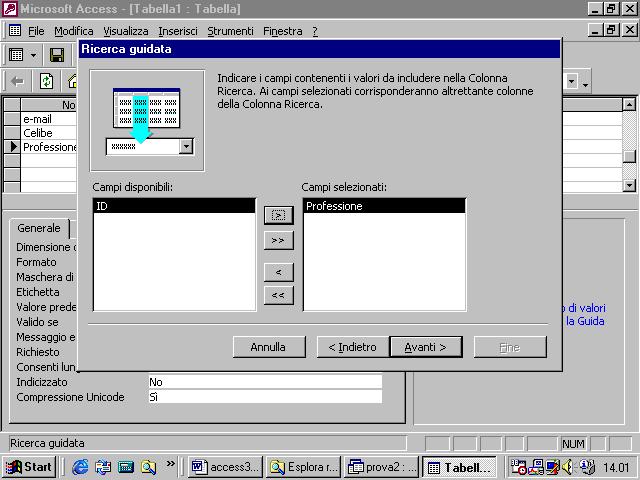Viewport: 640px width, 480px height.
Task: Click the Indicizzato property label
Action: point(42,382)
